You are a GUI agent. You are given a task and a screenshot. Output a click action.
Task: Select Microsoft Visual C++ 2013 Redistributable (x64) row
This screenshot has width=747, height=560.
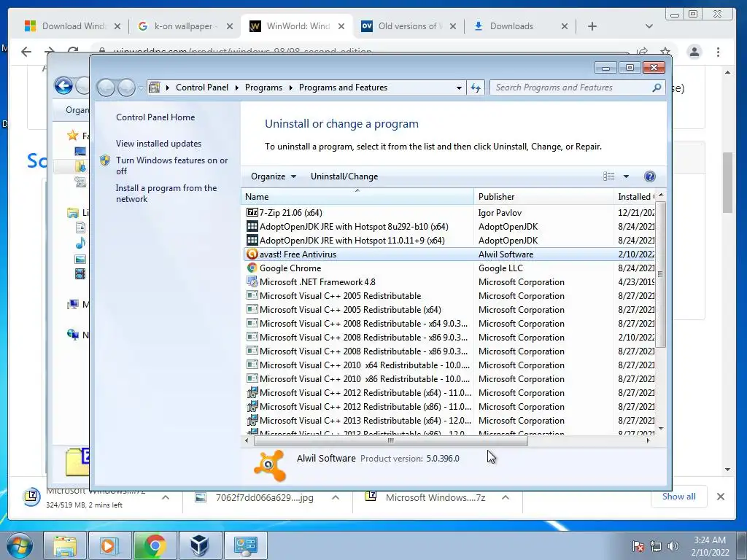[448, 421]
